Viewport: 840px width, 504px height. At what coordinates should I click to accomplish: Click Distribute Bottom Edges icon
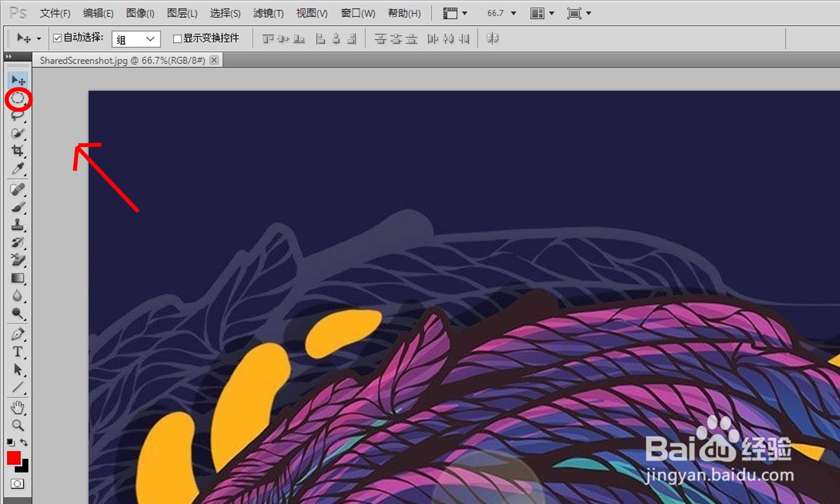coord(412,39)
